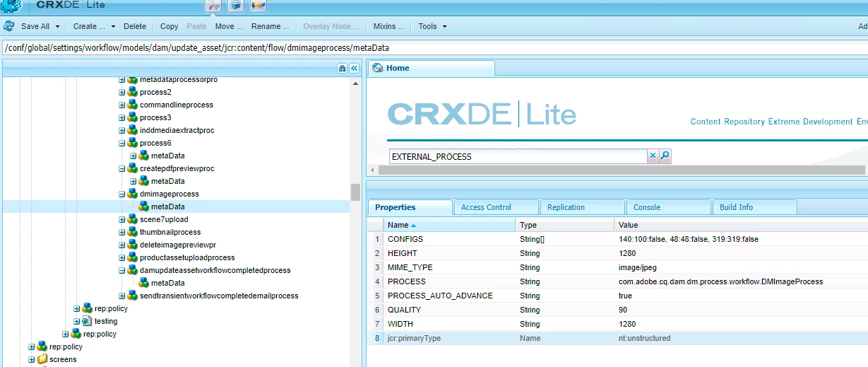
Task: Clear the EXTERNAL_PROCESS search field
Action: click(653, 156)
